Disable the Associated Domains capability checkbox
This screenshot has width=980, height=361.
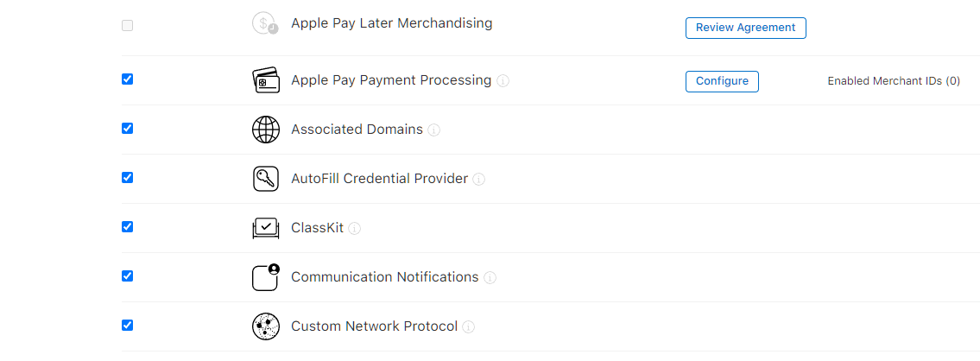[128, 129]
